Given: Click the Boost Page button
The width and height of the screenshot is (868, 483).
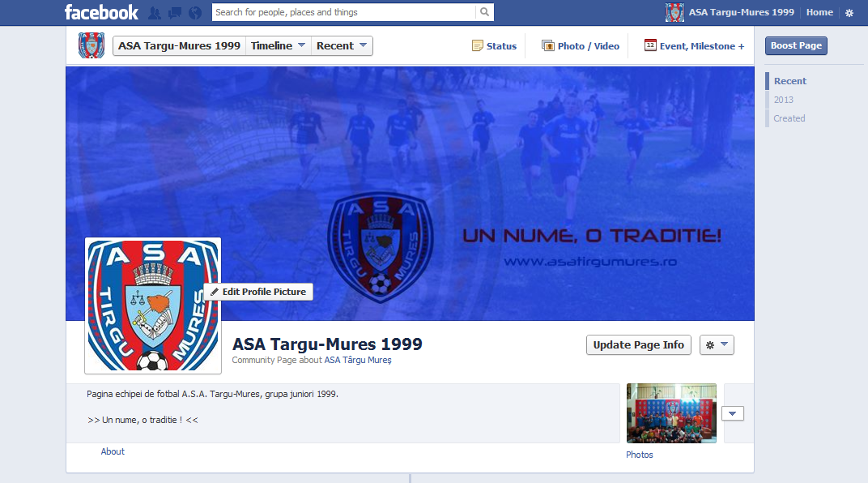Looking at the screenshot, I should [x=796, y=46].
